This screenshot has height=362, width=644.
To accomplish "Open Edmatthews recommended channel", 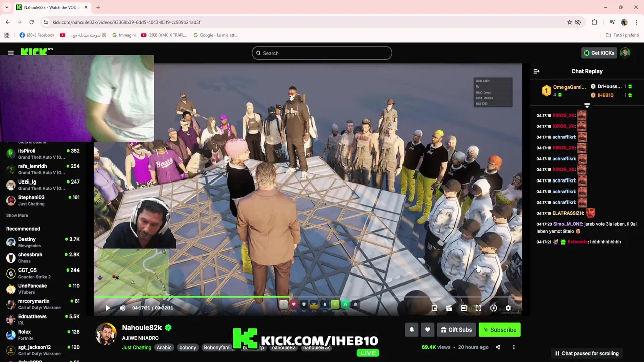I will click(43, 319).
